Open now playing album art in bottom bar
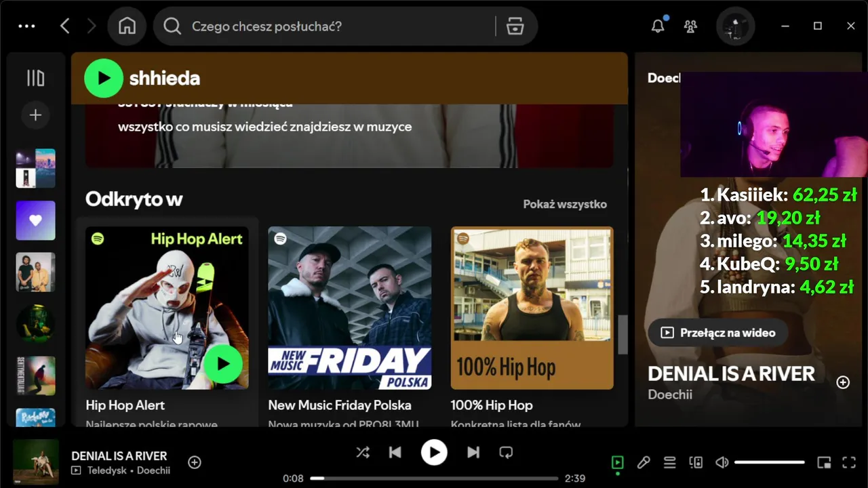 pyautogui.click(x=35, y=462)
